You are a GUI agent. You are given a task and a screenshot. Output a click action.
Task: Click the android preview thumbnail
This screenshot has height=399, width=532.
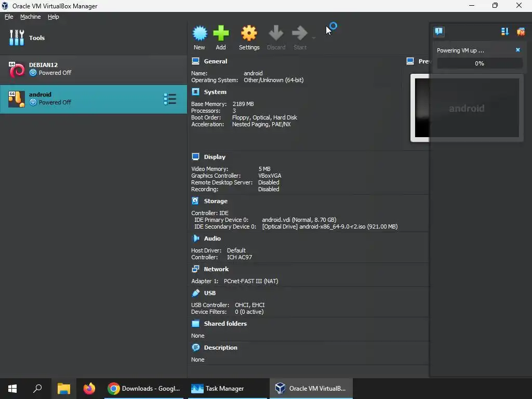(x=467, y=108)
